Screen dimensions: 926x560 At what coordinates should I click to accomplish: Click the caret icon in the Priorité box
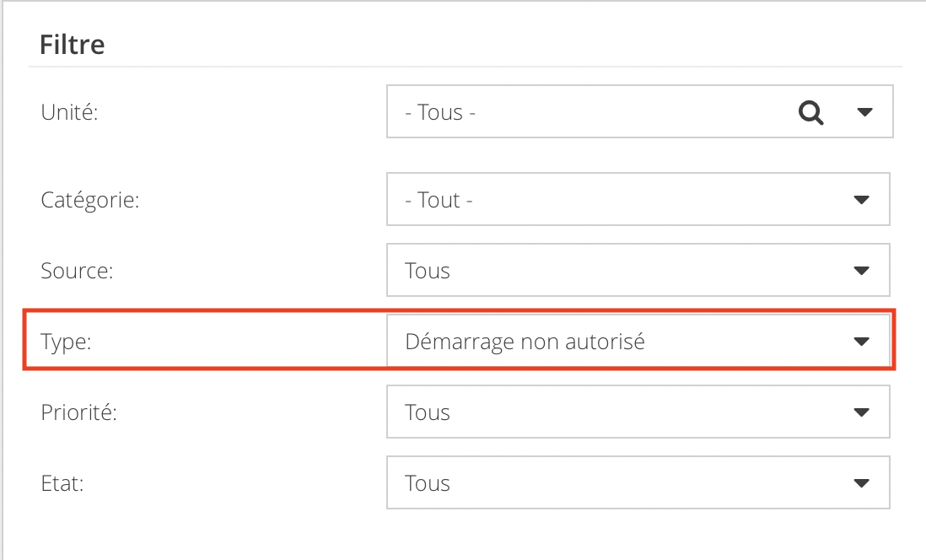(862, 412)
